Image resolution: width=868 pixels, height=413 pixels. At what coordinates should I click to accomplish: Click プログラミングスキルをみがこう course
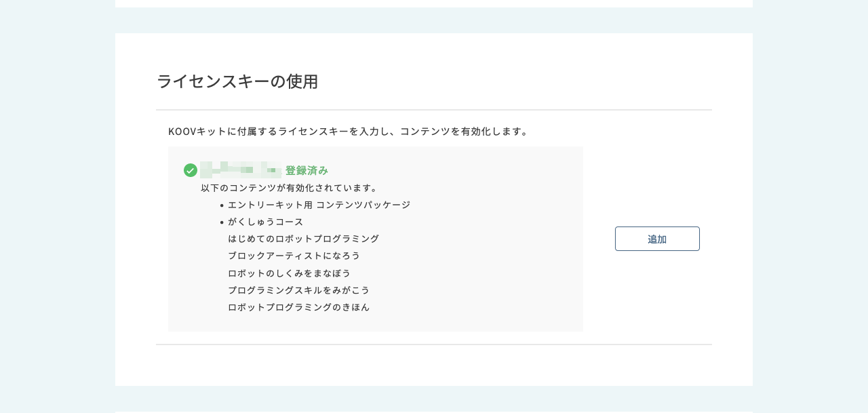tap(299, 290)
